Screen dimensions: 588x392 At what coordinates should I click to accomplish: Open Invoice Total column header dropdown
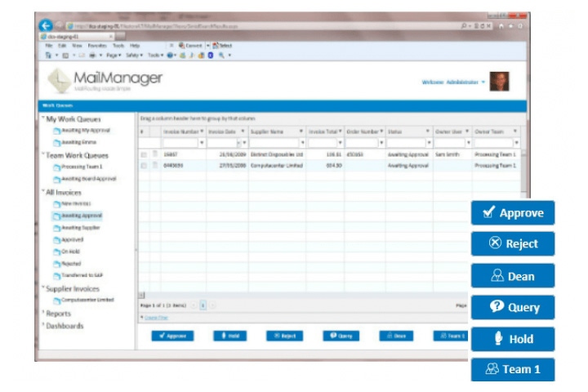[340, 131]
